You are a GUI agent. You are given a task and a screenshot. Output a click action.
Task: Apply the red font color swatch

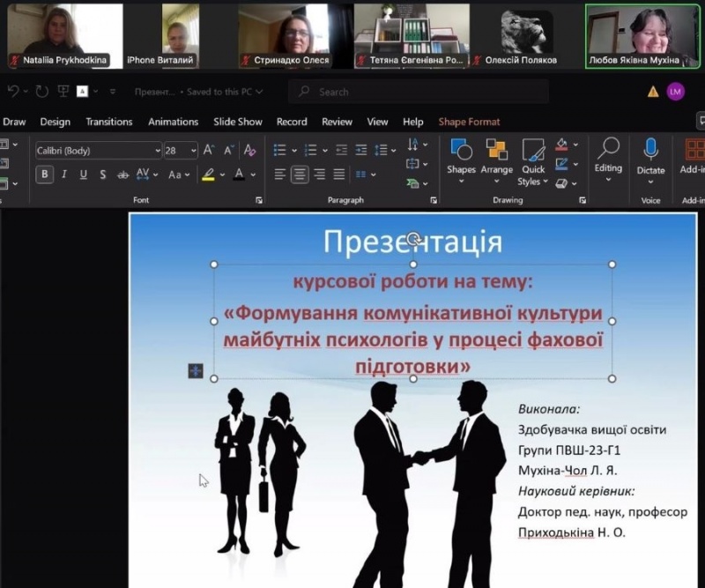tap(239, 175)
